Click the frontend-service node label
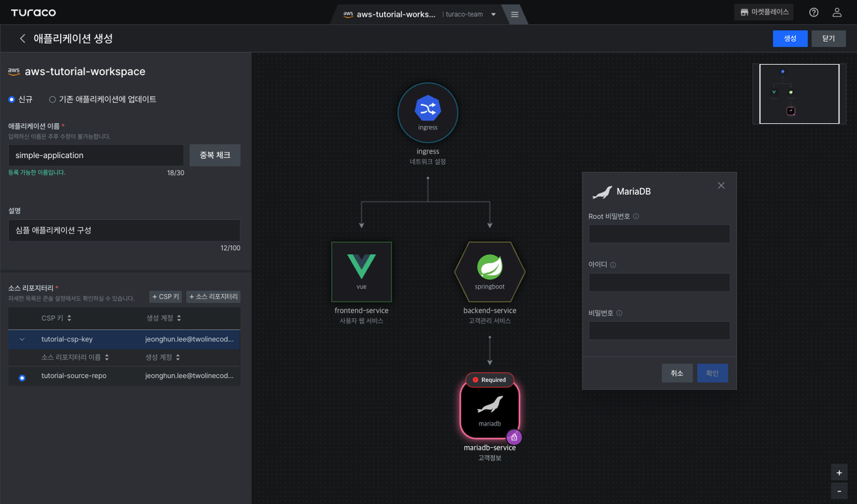Screen dimensions: 857x504 [x=361, y=310]
